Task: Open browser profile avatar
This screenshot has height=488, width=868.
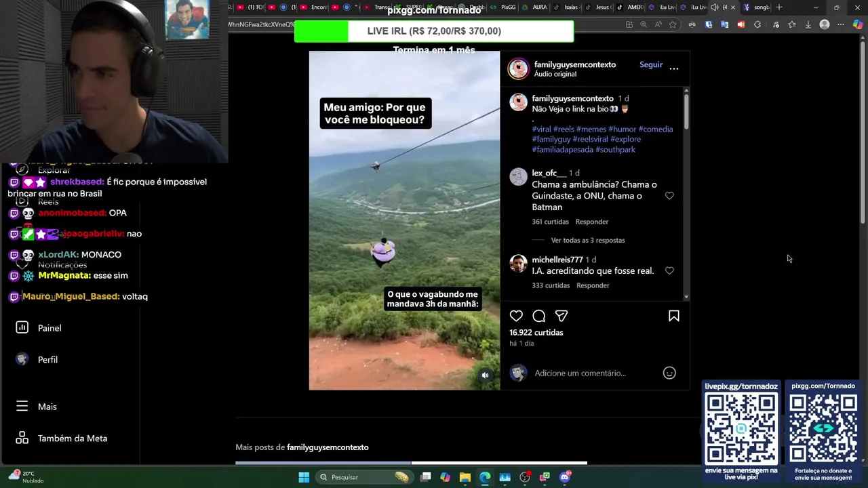Action: pyautogui.click(x=825, y=24)
